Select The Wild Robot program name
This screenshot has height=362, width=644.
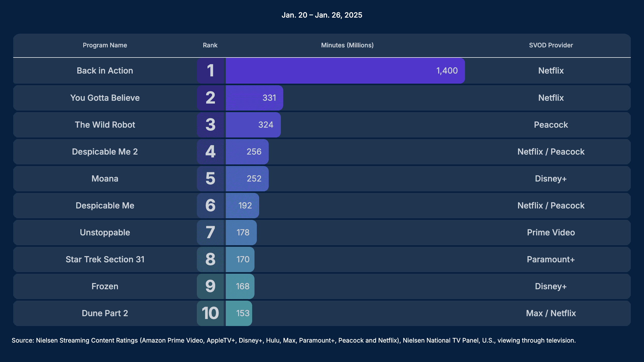click(x=105, y=125)
